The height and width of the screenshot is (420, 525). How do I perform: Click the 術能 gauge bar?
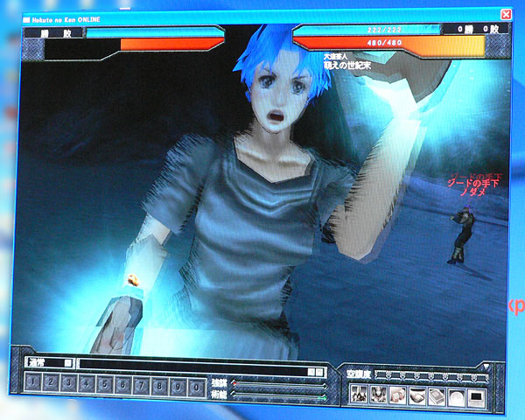(279, 396)
